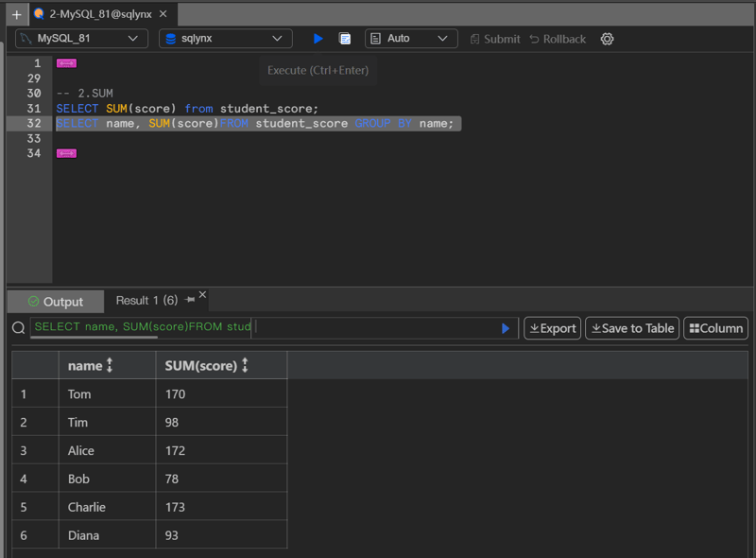Image resolution: width=756 pixels, height=558 pixels.
Task: Click the Submit button
Action: coord(495,39)
